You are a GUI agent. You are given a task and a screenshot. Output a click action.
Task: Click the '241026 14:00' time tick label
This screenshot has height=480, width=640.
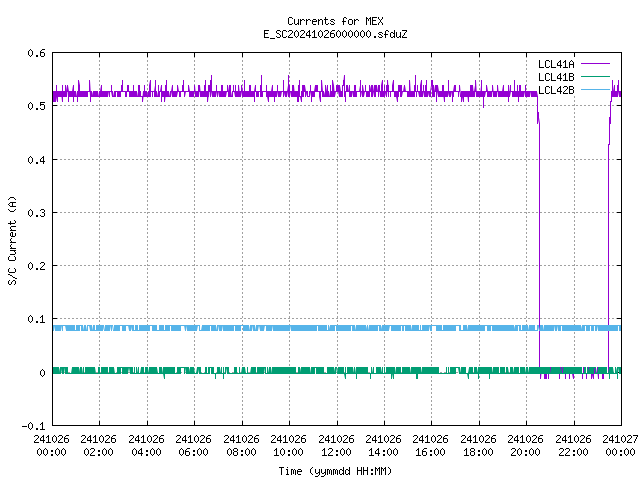click(383, 446)
